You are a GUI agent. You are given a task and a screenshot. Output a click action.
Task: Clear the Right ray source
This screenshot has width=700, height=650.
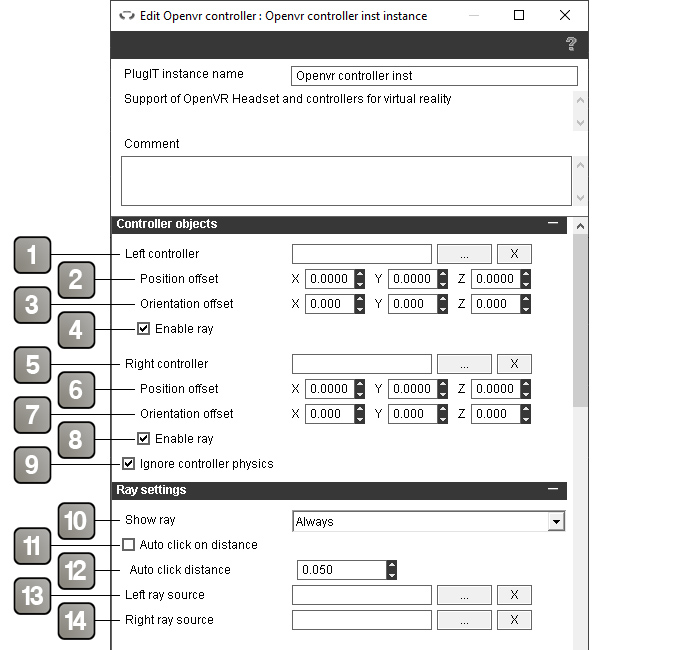pos(514,620)
